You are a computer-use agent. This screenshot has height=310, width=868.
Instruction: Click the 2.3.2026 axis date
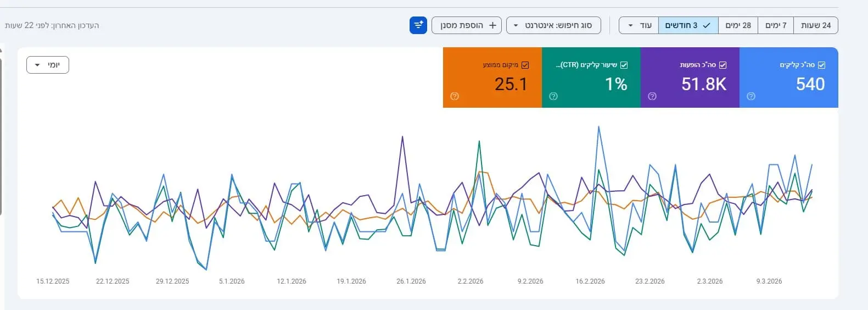(710, 281)
